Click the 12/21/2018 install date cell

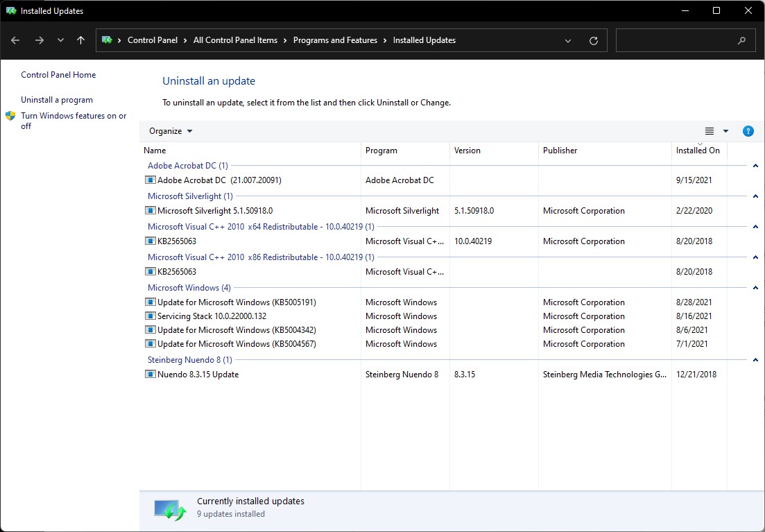(x=696, y=375)
